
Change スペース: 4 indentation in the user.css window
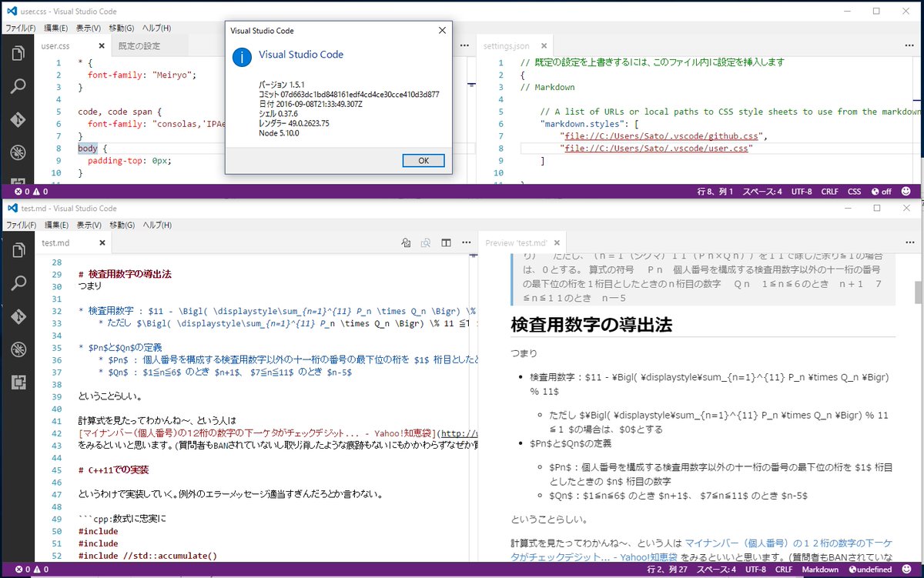coord(762,191)
